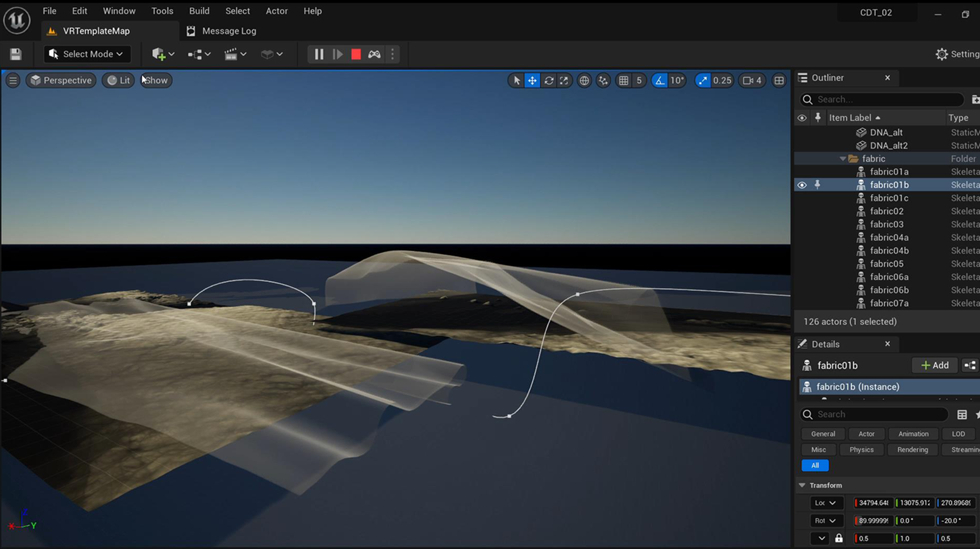Viewport: 980px width, 549px height.
Task: Click the Stop simulation red button
Action: [x=356, y=54]
